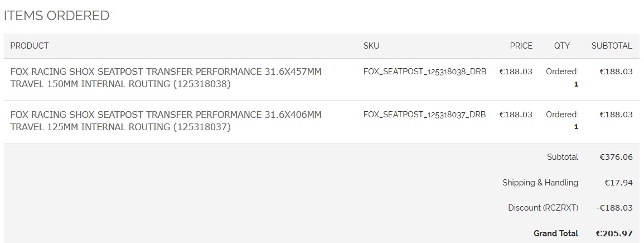Click the SUBTOTAL column header

coord(612,46)
